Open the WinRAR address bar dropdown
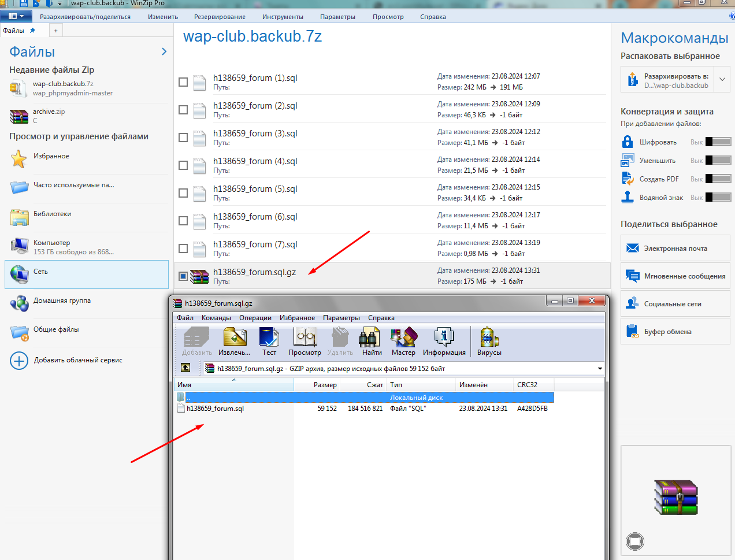735x560 pixels. coord(600,368)
